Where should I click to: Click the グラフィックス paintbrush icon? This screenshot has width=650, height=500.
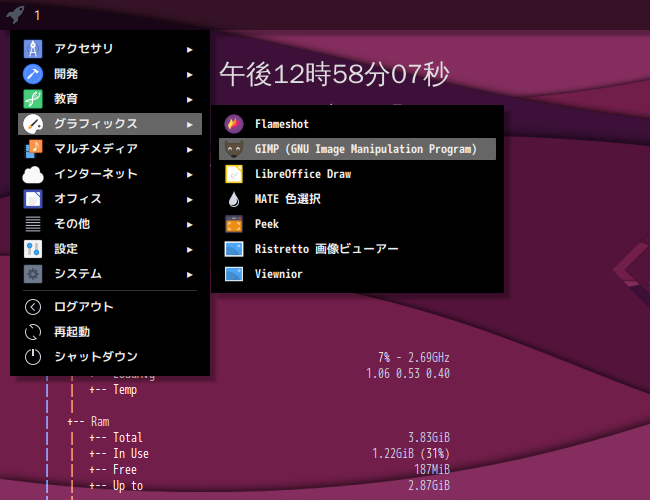pyautogui.click(x=33, y=124)
